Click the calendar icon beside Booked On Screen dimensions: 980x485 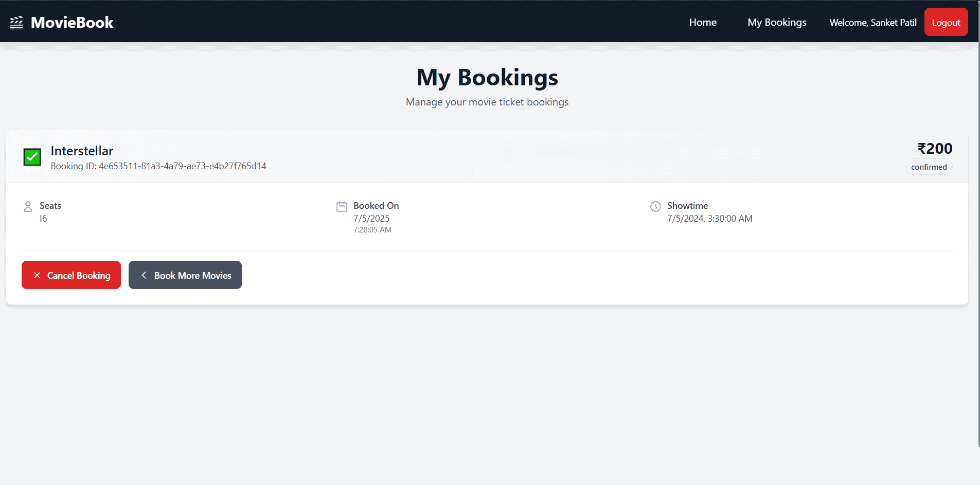tap(342, 207)
